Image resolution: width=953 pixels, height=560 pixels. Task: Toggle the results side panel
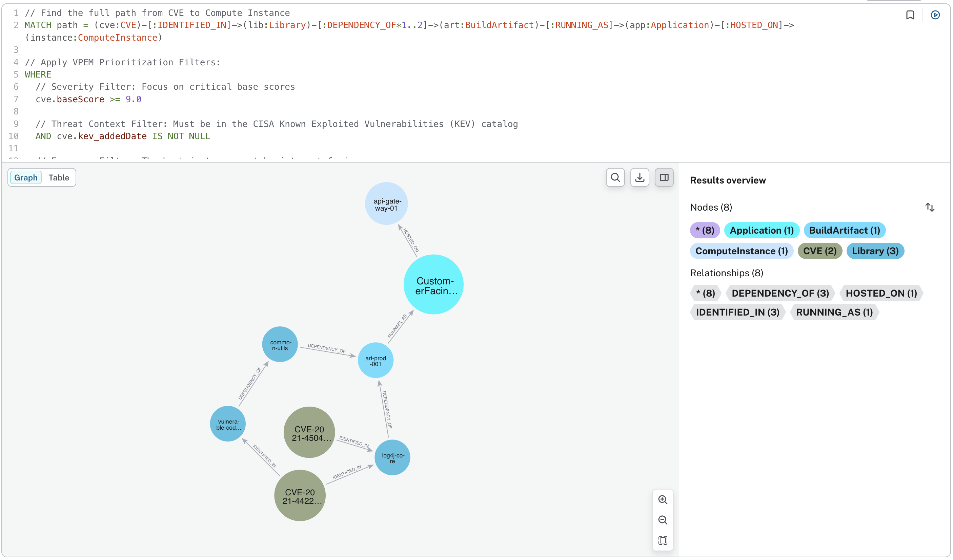664,177
